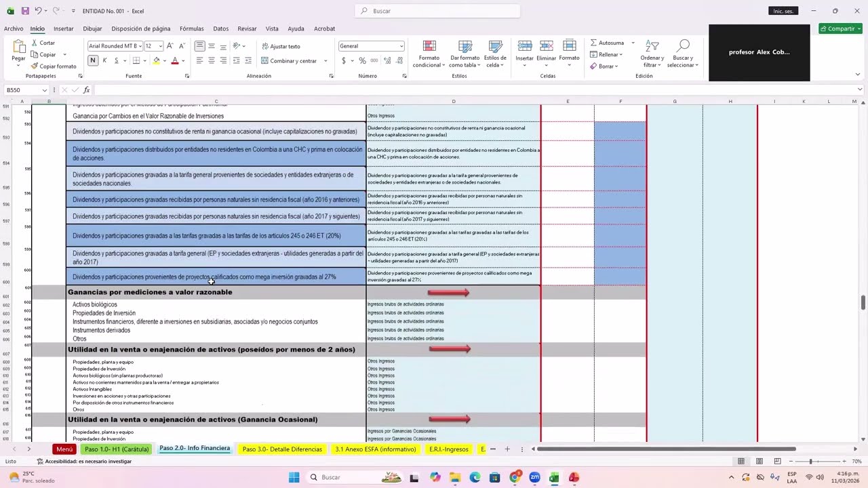Align text right
The width and height of the screenshot is (868, 488).
click(x=223, y=60)
